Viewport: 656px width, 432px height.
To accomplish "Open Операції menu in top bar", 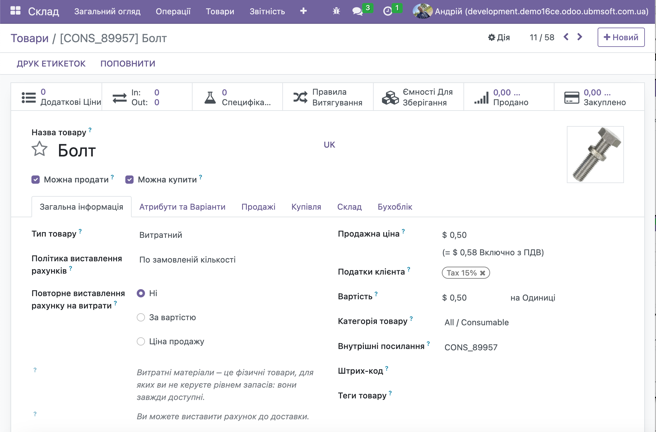I will click(173, 11).
